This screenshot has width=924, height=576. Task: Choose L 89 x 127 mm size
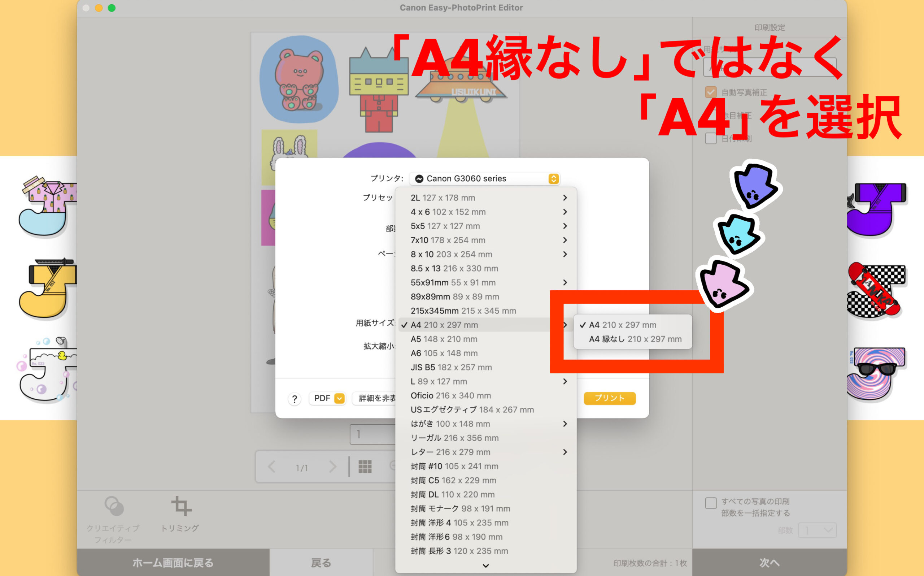click(x=486, y=381)
